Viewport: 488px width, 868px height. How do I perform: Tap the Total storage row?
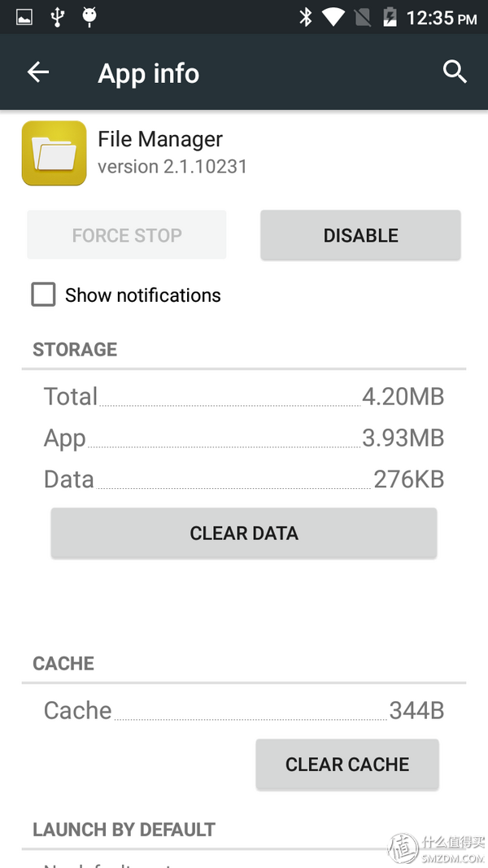tap(244, 397)
